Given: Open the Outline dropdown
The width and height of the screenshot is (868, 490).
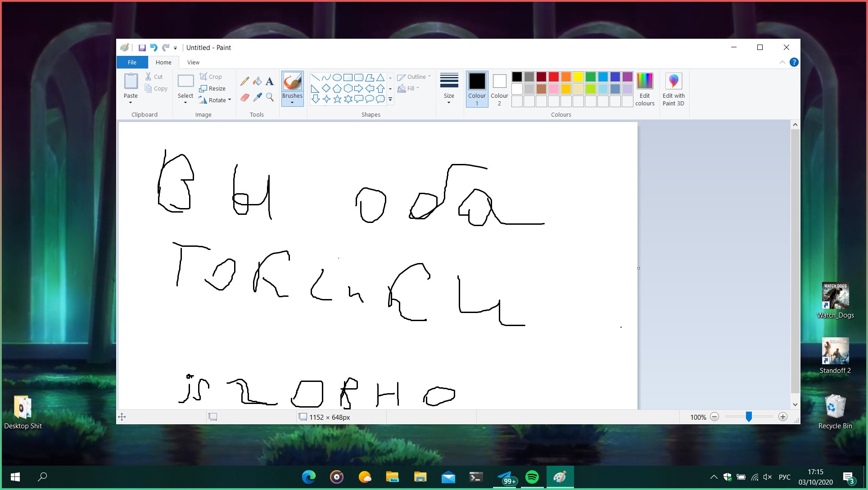Looking at the screenshot, I should (x=414, y=77).
